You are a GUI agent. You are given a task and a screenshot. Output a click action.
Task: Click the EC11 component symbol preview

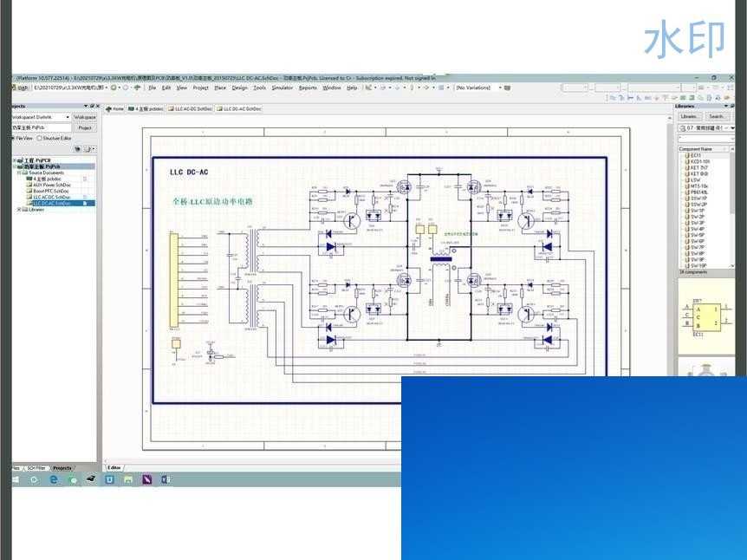(x=706, y=316)
